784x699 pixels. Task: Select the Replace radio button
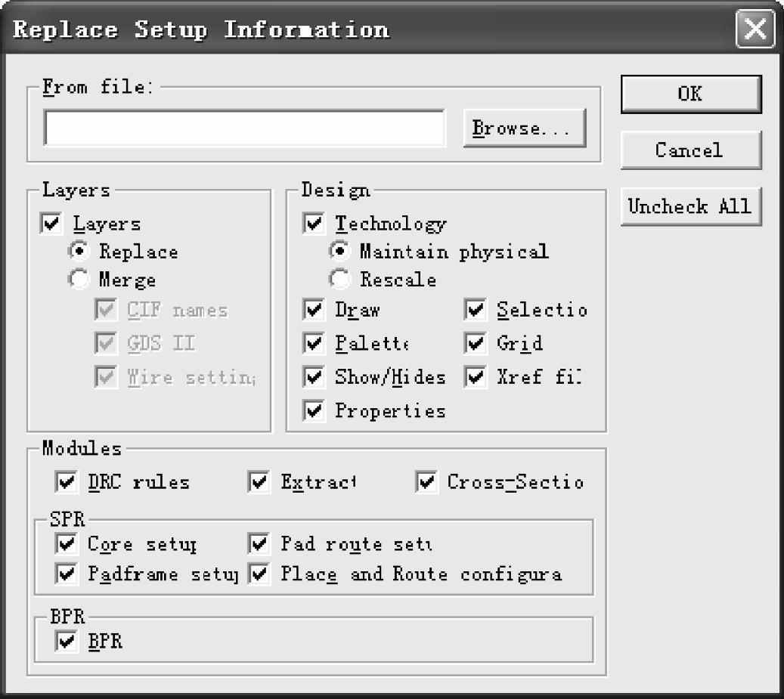coord(79,252)
